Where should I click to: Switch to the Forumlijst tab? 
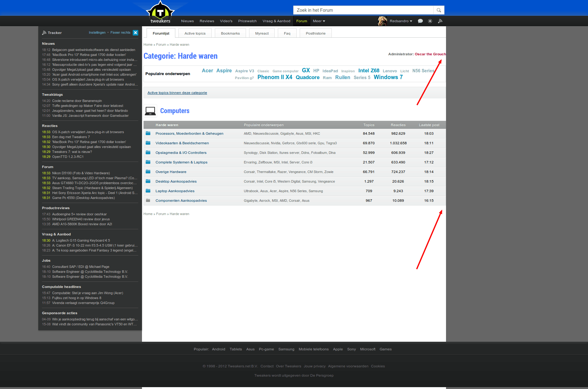161,33
